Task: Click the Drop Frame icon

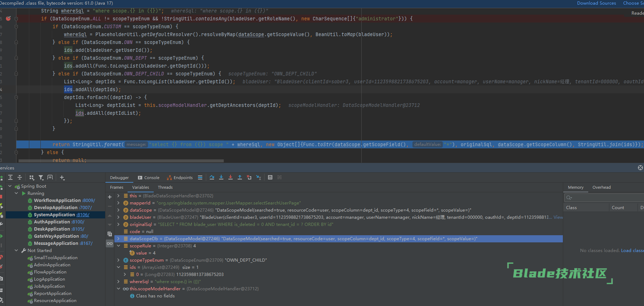Action: tap(249, 177)
